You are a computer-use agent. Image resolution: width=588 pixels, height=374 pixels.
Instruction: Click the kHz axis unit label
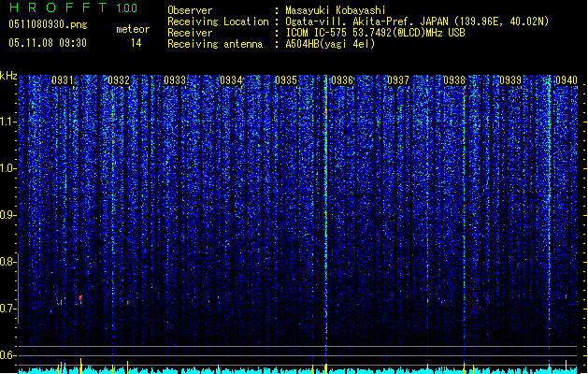[x=8, y=76]
